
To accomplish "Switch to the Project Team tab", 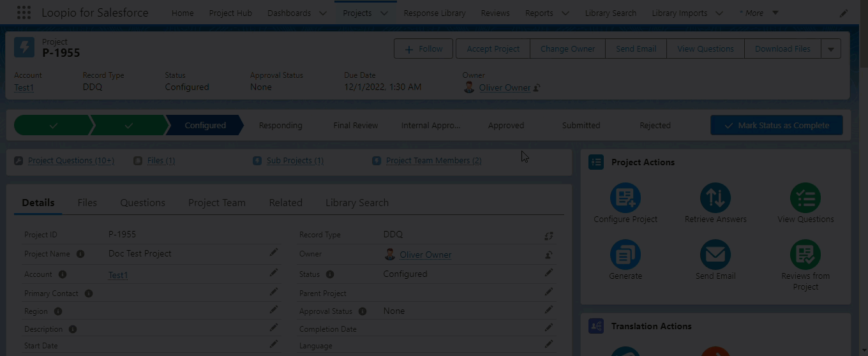I will tap(217, 202).
